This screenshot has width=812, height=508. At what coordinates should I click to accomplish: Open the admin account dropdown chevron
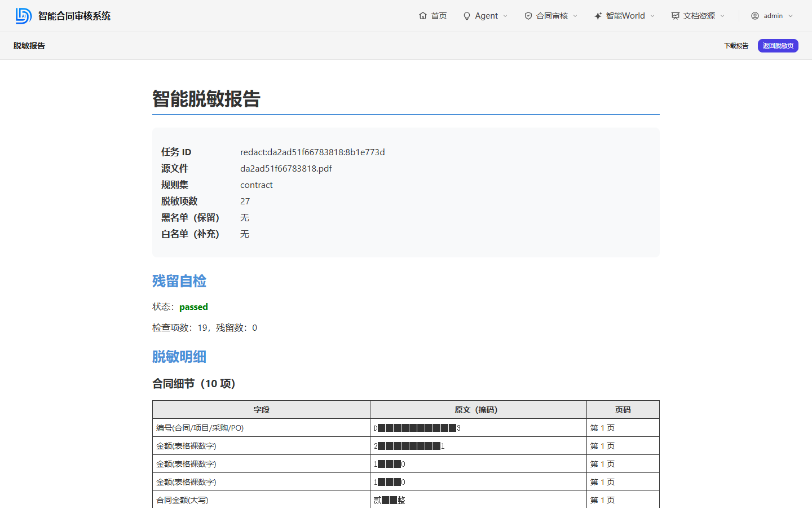point(791,16)
